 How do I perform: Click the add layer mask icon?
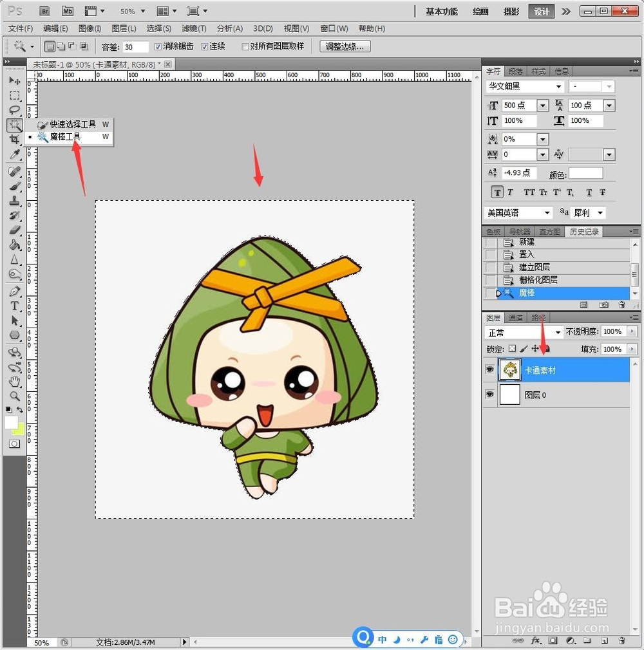(553, 640)
